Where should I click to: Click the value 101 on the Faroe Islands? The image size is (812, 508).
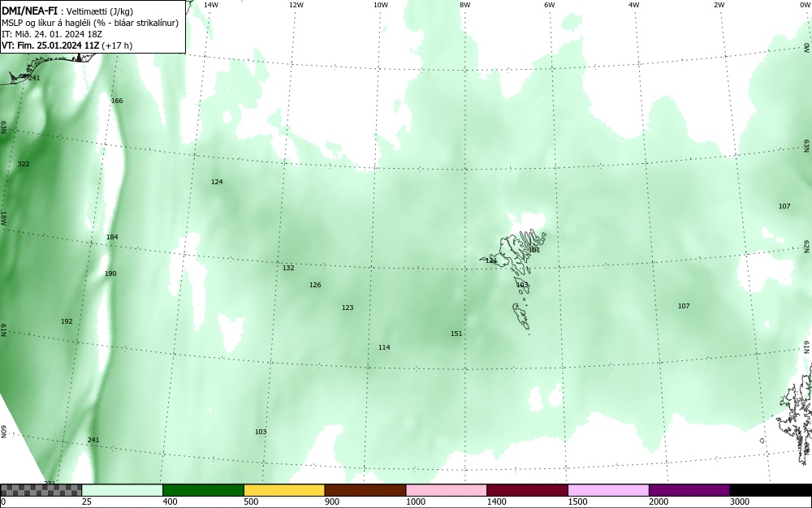pyautogui.click(x=534, y=250)
